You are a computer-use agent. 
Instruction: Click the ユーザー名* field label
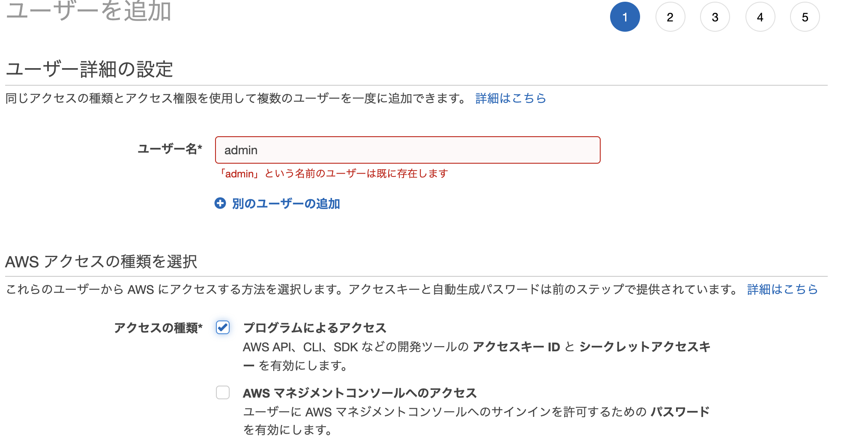point(170,149)
